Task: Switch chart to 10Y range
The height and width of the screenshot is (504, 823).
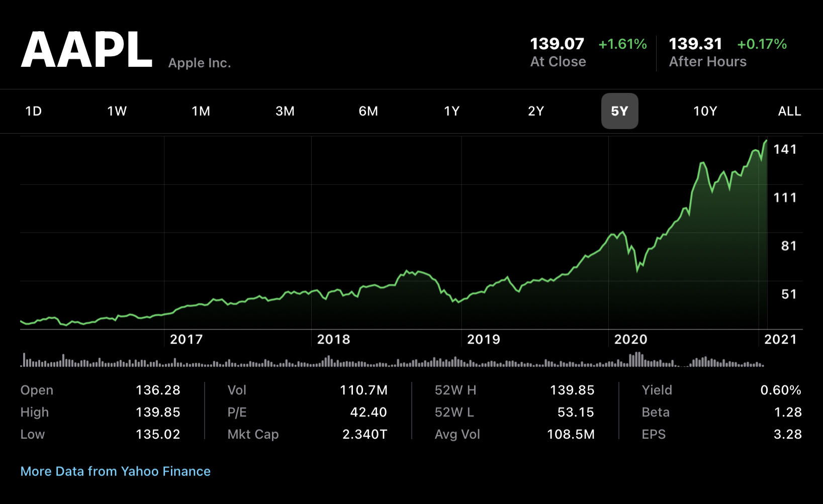Action: click(705, 111)
